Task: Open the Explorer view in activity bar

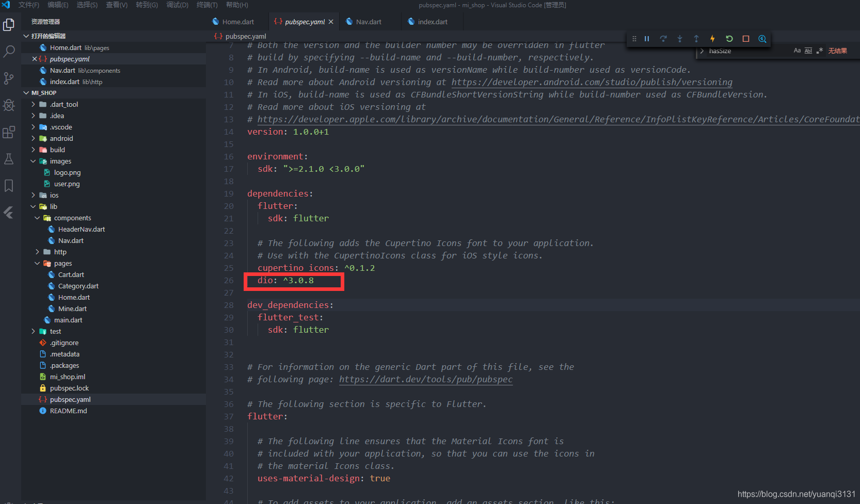Action: tap(9, 25)
